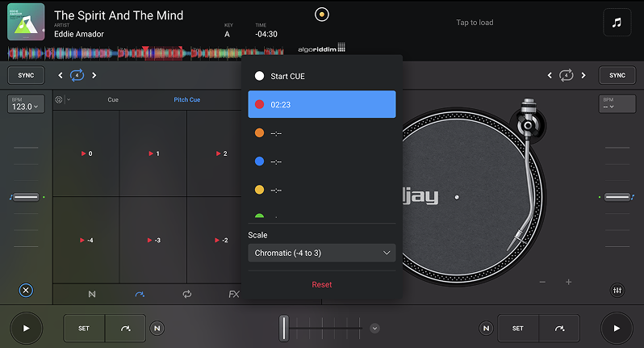Open the music library icon
Viewport: 644px width, 348px height.
point(617,23)
